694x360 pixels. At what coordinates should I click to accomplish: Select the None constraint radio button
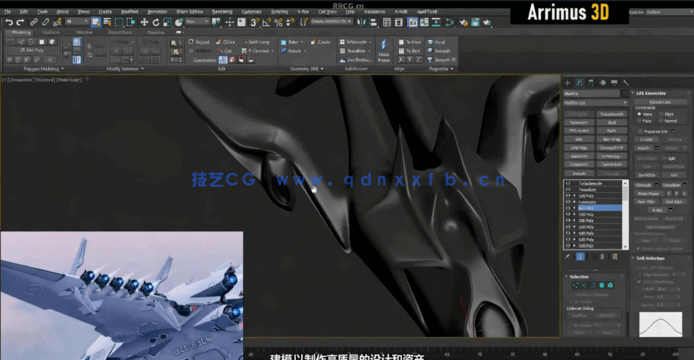click(639, 114)
